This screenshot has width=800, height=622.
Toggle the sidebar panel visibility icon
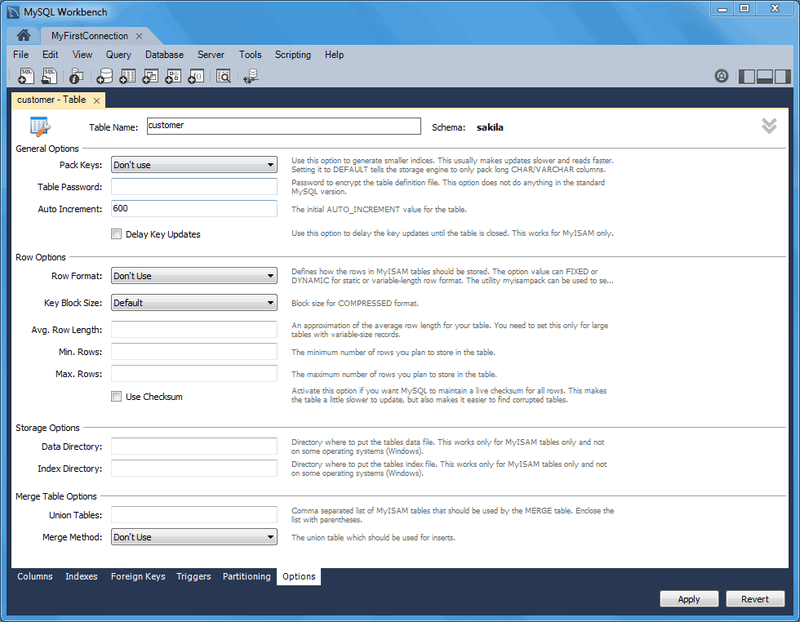coord(747,76)
